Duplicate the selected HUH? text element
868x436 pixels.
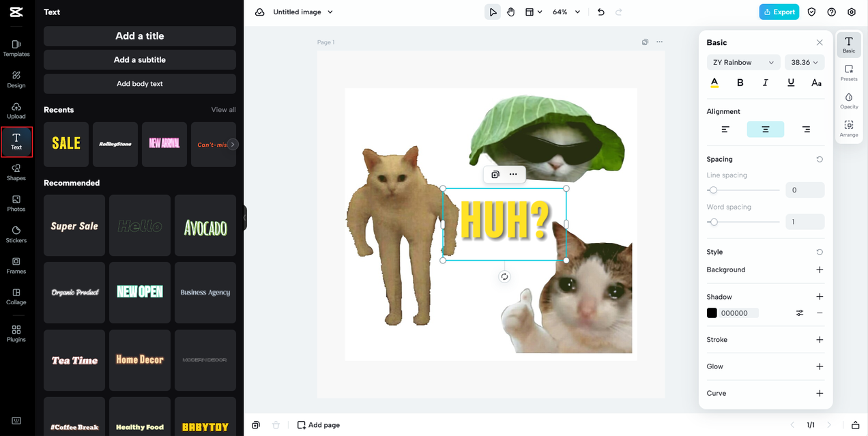(x=495, y=175)
